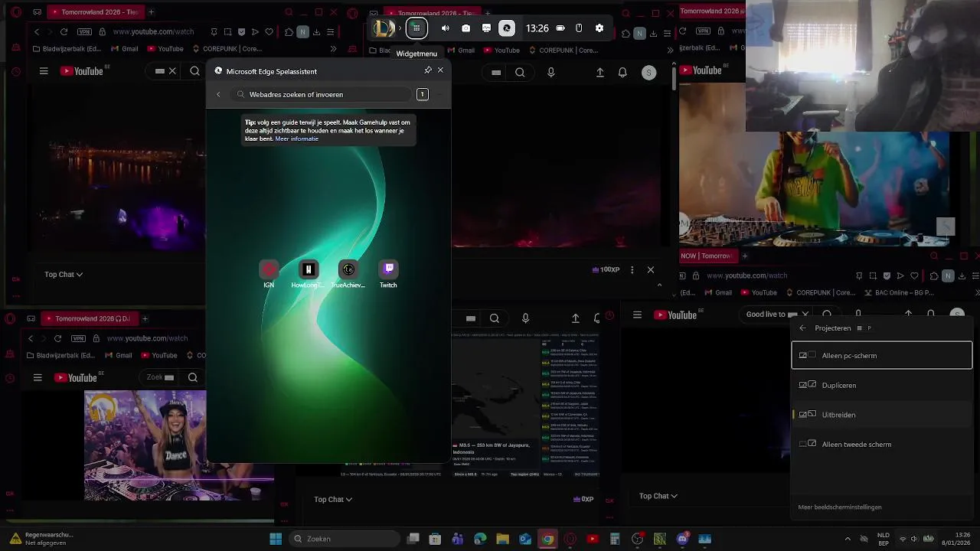The height and width of the screenshot is (551, 980).
Task: Open the tab counter showing 1 in Spelassistent
Action: (422, 94)
